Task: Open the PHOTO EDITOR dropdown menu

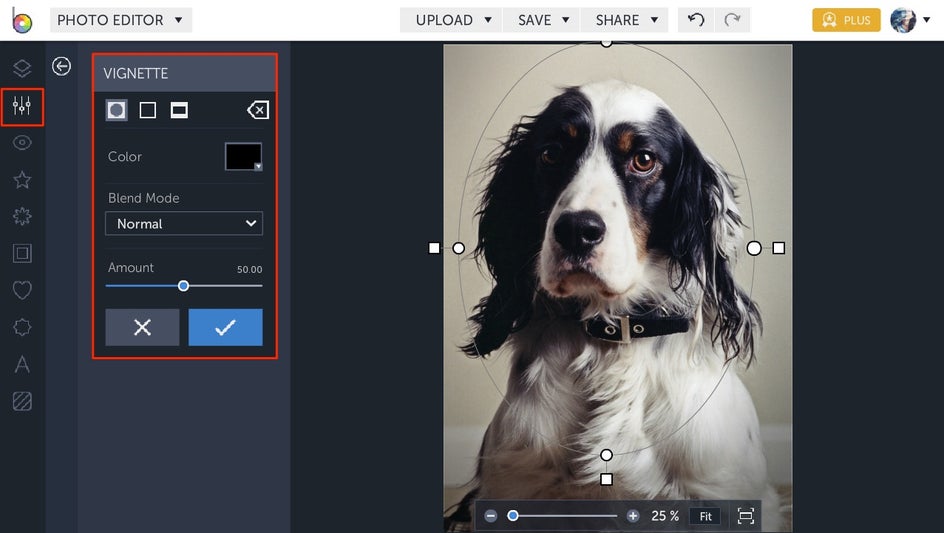Action: point(120,20)
